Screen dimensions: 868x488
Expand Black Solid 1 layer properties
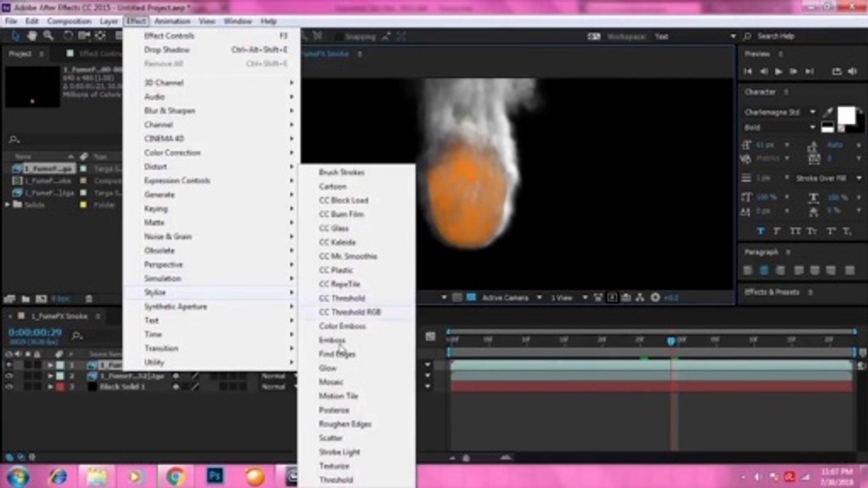50,386
